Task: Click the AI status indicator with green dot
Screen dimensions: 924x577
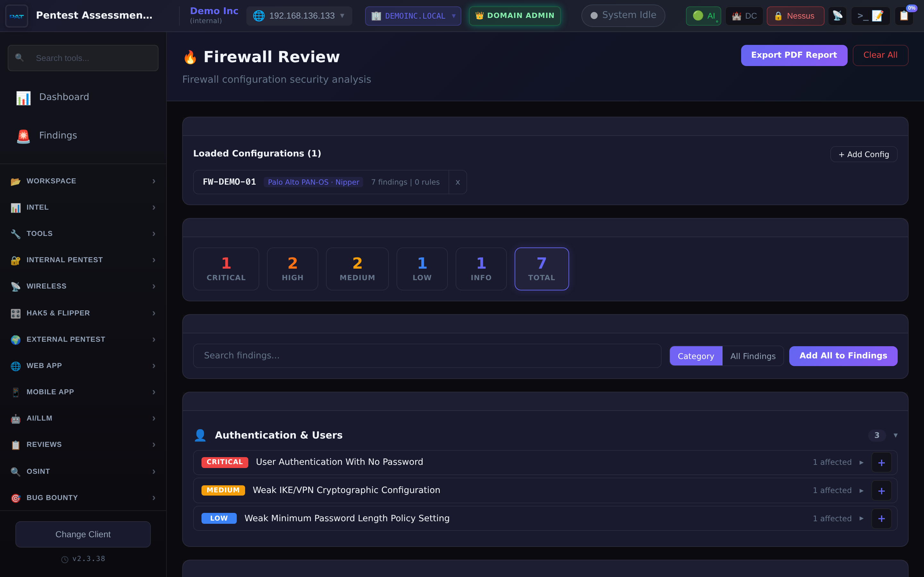Action: coord(703,16)
